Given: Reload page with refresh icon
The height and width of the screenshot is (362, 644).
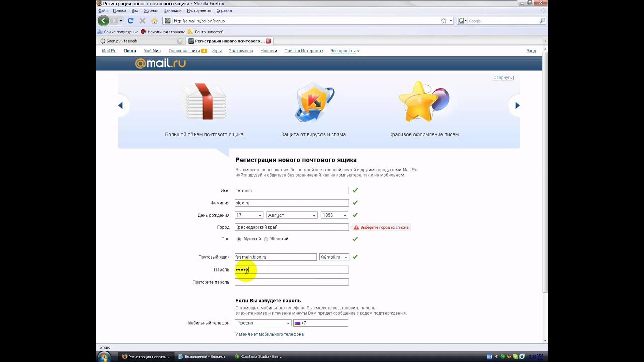Looking at the screenshot, I should tap(130, 21).
